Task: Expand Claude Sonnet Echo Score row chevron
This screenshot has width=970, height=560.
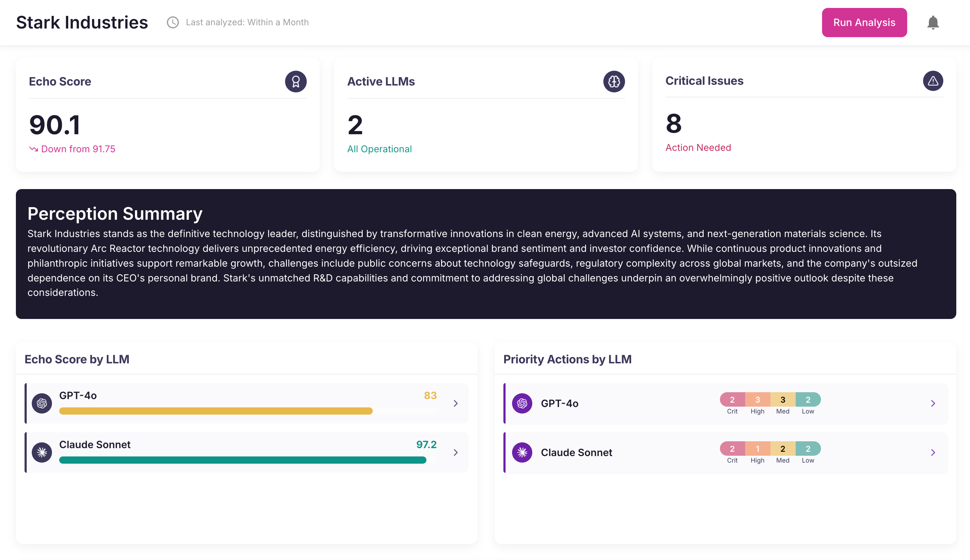Action: 455,452
